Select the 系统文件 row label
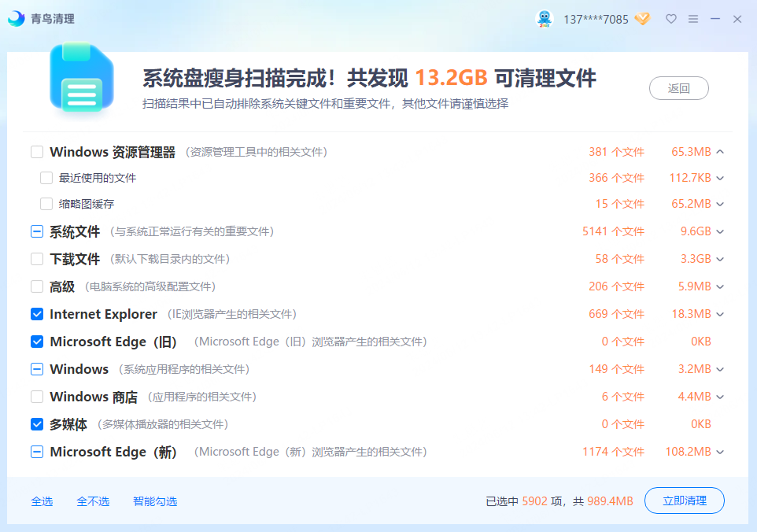Image resolution: width=757 pixels, height=532 pixels. (75, 231)
